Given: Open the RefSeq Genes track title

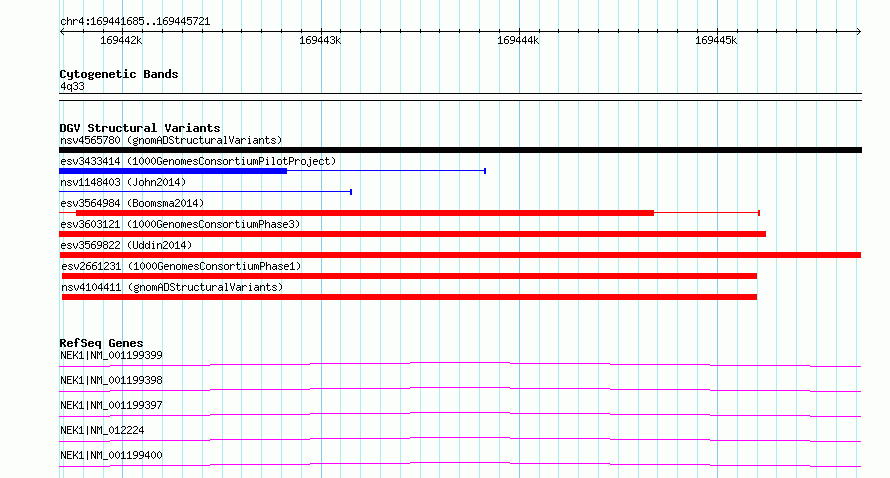Looking at the screenshot, I should point(101,343).
